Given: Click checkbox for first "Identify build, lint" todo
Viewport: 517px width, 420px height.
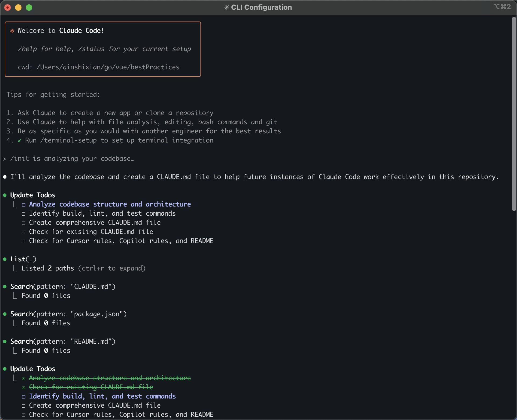Looking at the screenshot, I should [x=24, y=214].
